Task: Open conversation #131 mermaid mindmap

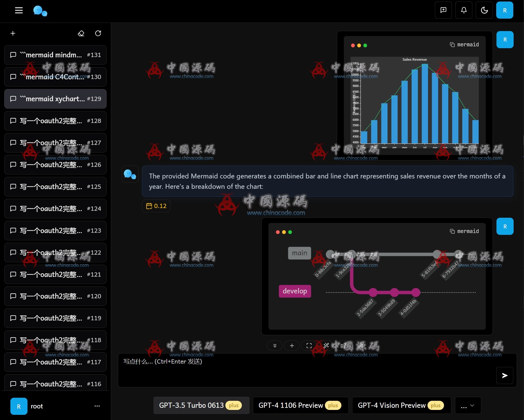Action: point(55,55)
